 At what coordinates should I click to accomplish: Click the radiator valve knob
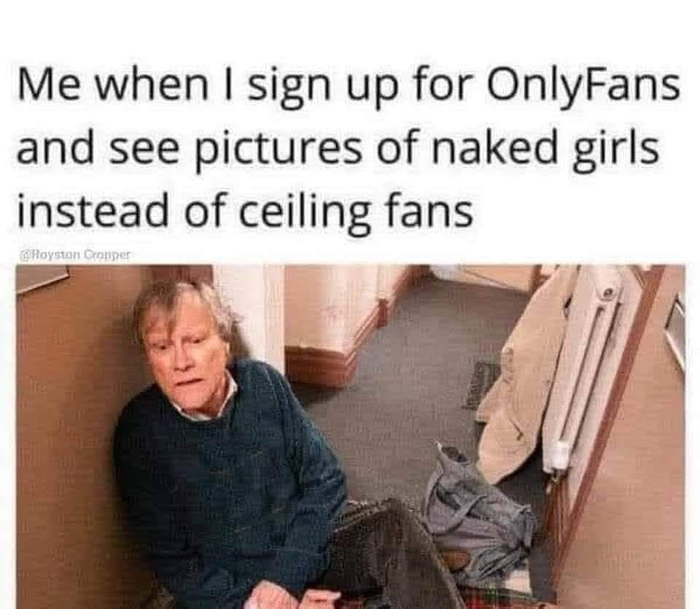pos(557,456)
